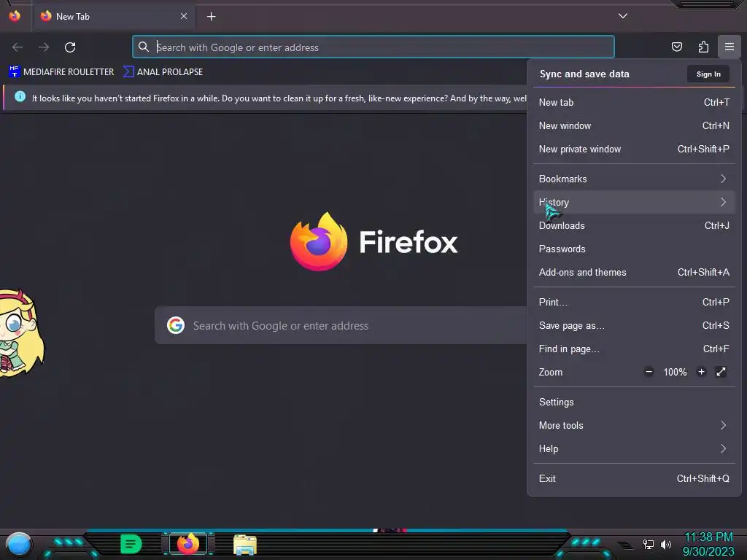Select the New Tab tab
Viewport: 747px width, 560px height.
(113, 16)
